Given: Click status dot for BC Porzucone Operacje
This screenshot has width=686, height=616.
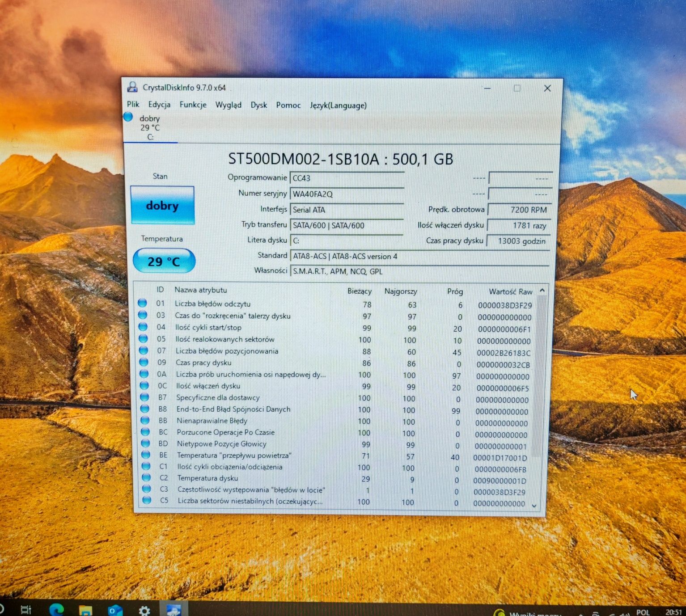Looking at the screenshot, I should [145, 431].
